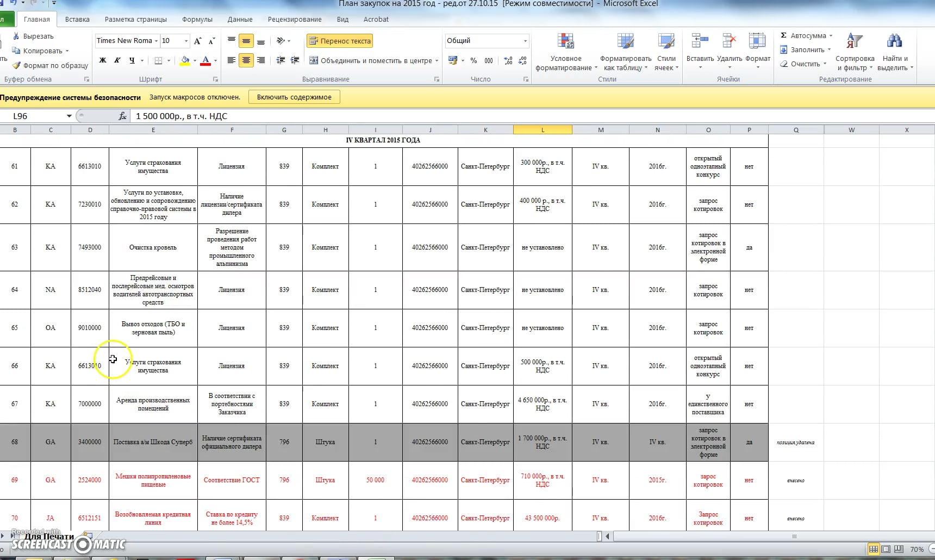
Task: Open Find and Select (Найти и выделить)
Action: (x=895, y=52)
